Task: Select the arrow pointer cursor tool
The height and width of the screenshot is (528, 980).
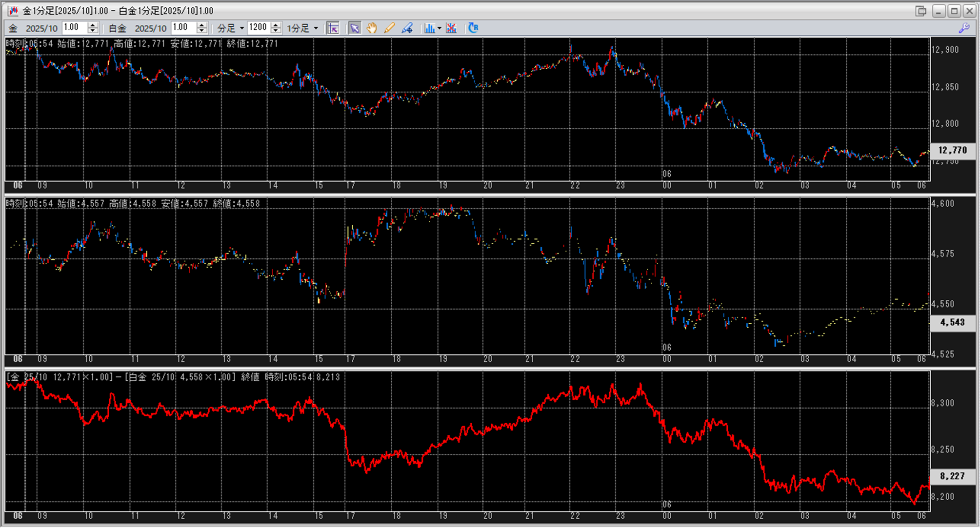Action: point(355,28)
